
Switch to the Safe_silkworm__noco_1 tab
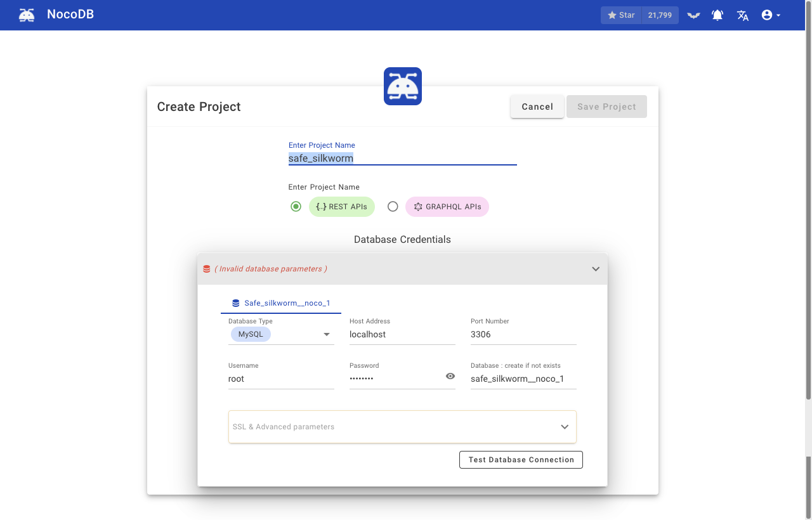[281, 303]
